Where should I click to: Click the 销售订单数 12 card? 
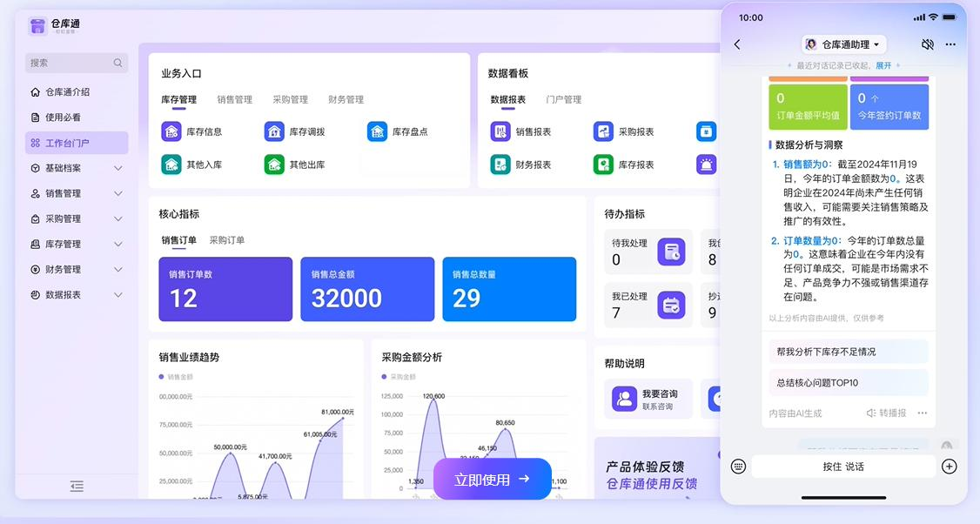(x=225, y=289)
